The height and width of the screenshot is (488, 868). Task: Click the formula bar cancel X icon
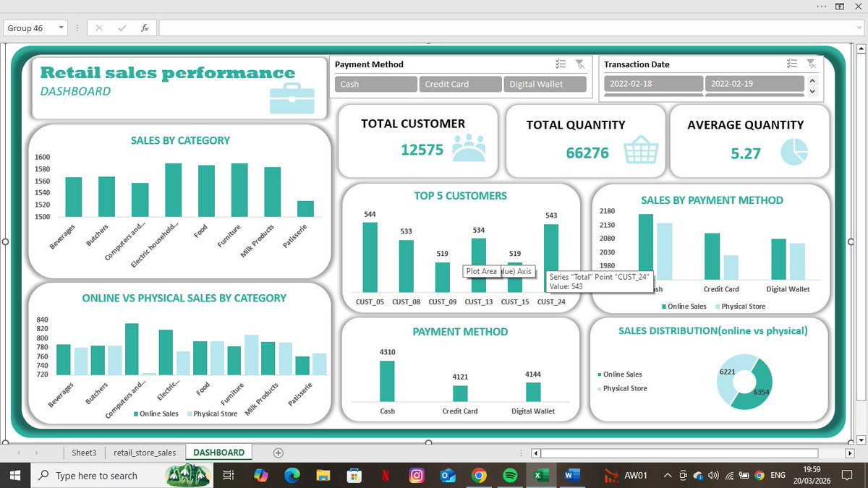pyautogui.click(x=99, y=28)
